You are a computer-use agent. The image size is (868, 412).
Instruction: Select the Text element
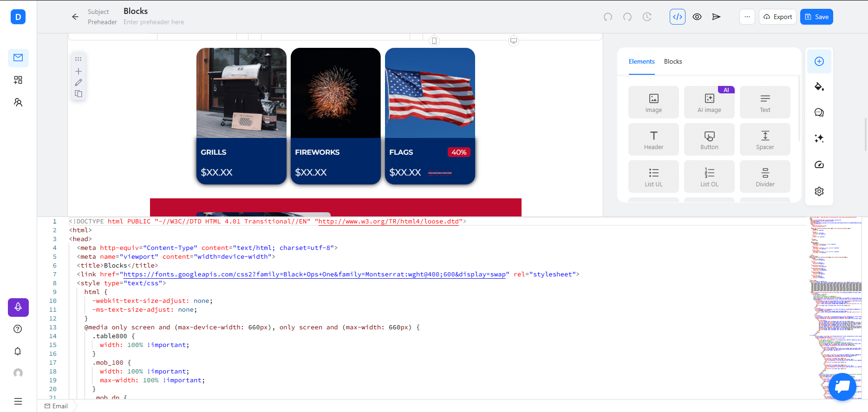(765, 102)
